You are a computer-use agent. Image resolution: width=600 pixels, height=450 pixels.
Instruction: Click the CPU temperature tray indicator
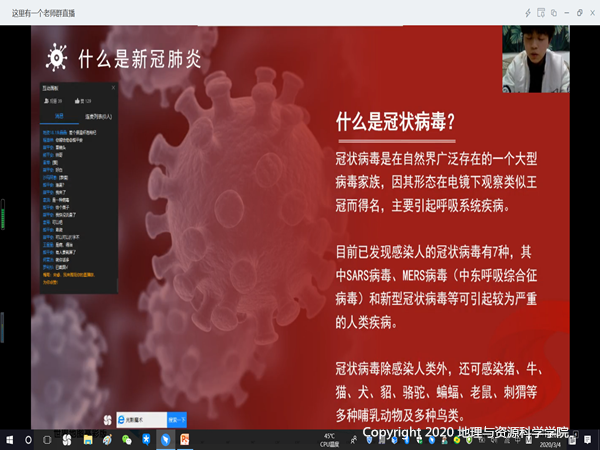(x=329, y=439)
